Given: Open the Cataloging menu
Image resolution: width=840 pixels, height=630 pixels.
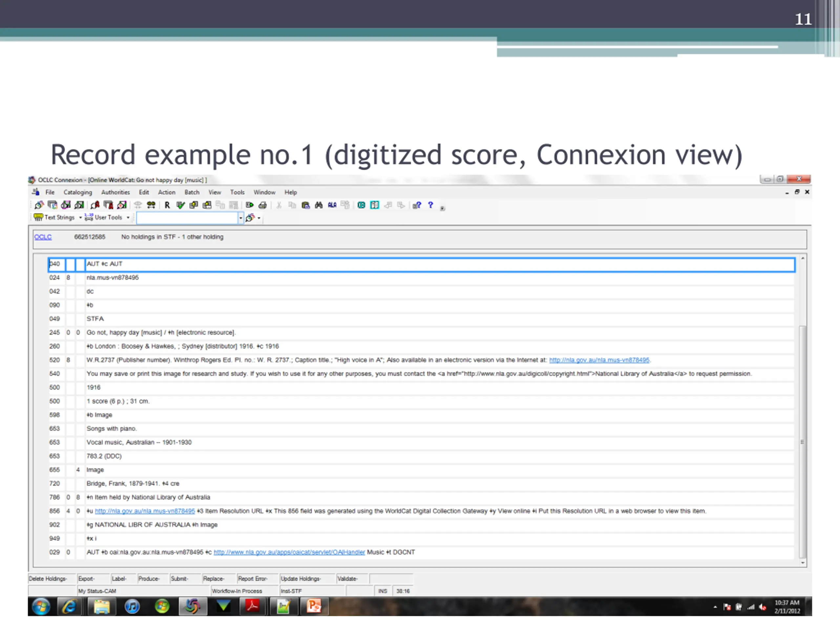Looking at the screenshot, I should [78, 193].
